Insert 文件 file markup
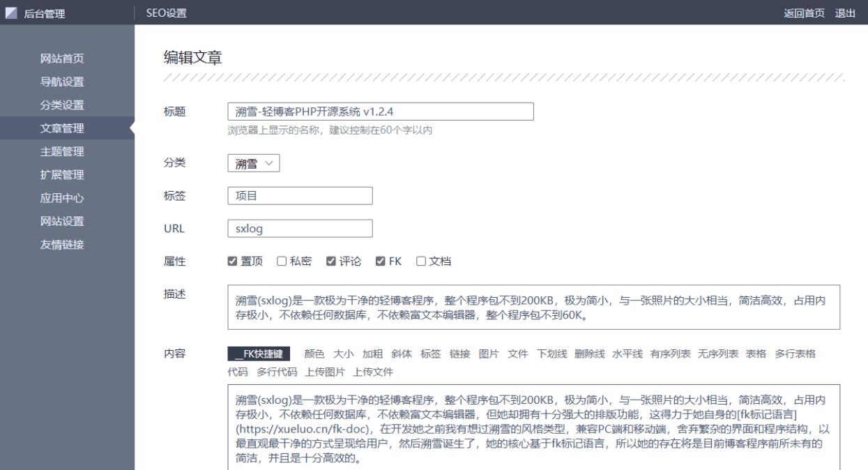 (517, 354)
